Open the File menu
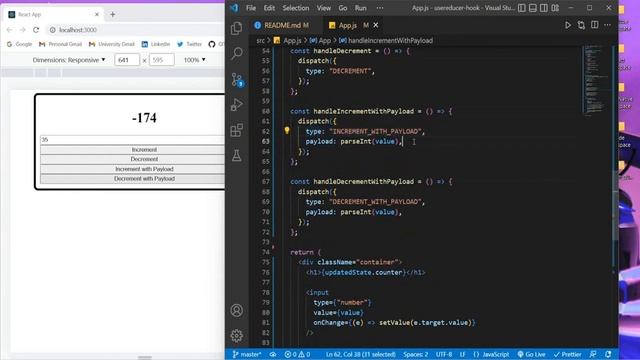The image size is (640, 360). click(x=251, y=8)
